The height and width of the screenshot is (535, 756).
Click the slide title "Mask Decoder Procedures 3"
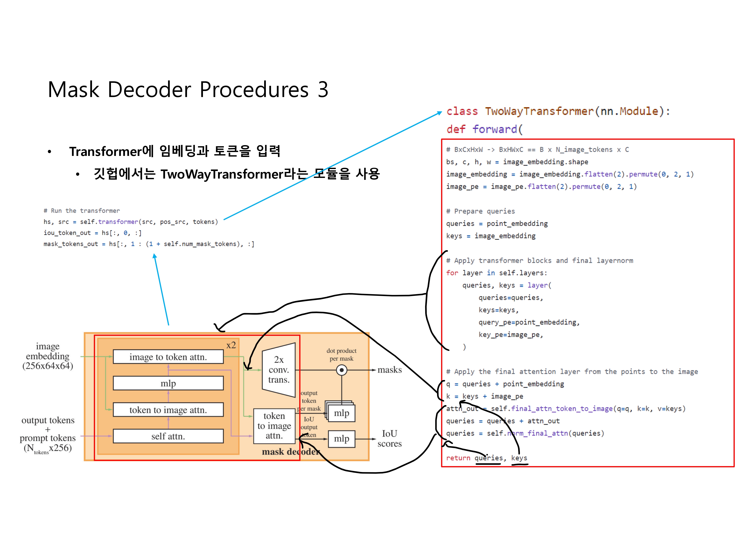(x=188, y=89)
